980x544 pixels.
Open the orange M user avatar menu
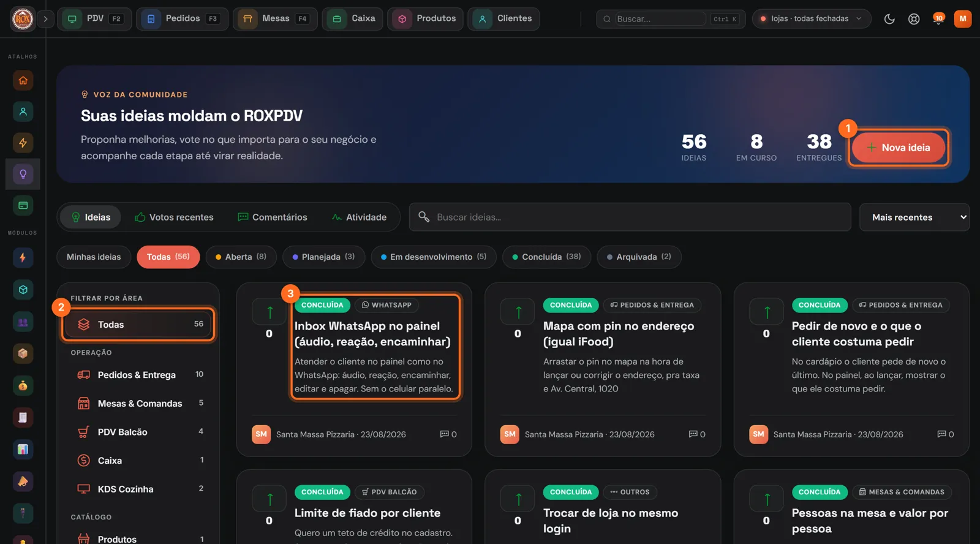(963, 19)
